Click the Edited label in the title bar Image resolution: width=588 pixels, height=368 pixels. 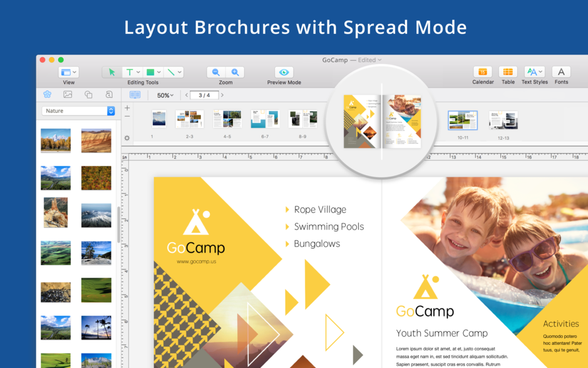tap(366, 60)
